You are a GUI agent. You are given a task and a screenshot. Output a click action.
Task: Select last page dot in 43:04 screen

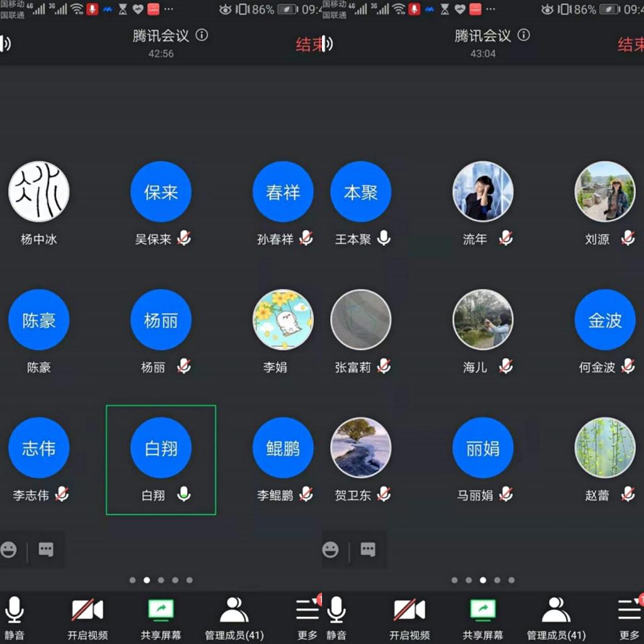coord(511,580)
